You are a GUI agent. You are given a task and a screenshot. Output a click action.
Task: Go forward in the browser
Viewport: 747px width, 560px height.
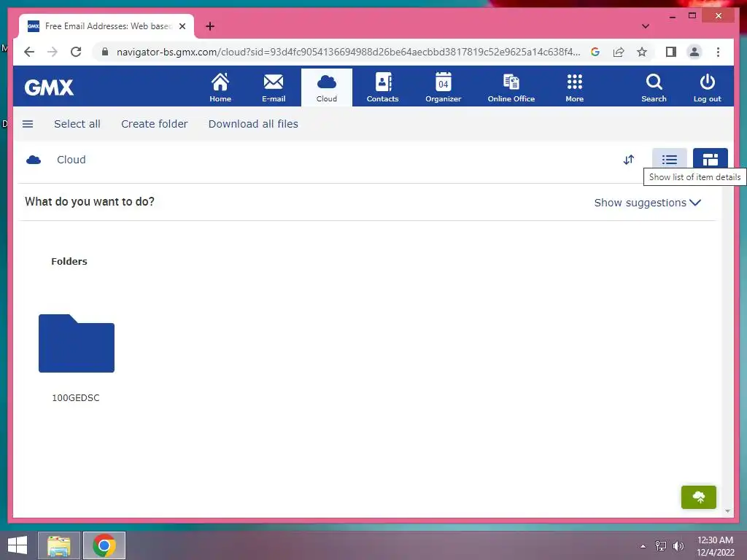(x=53, y=52)
